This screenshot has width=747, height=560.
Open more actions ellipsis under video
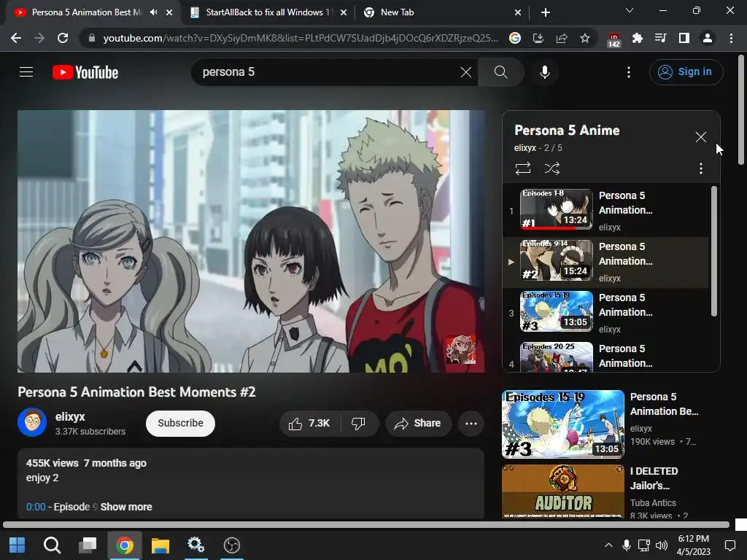pyautogui.click(x=471, y=424)
